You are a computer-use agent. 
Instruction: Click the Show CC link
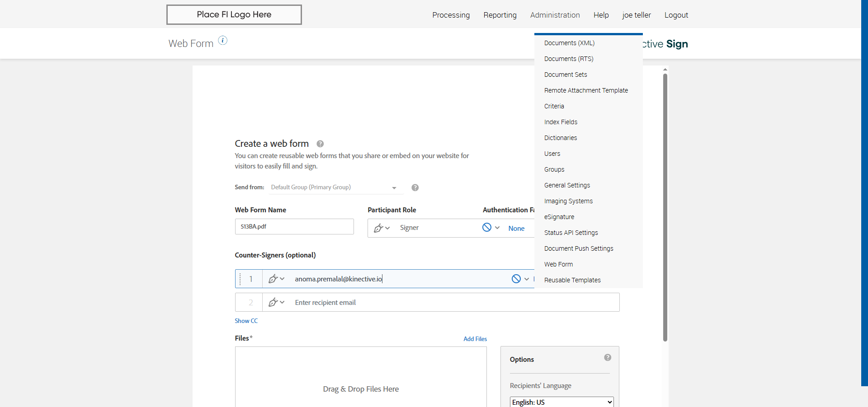246,321
